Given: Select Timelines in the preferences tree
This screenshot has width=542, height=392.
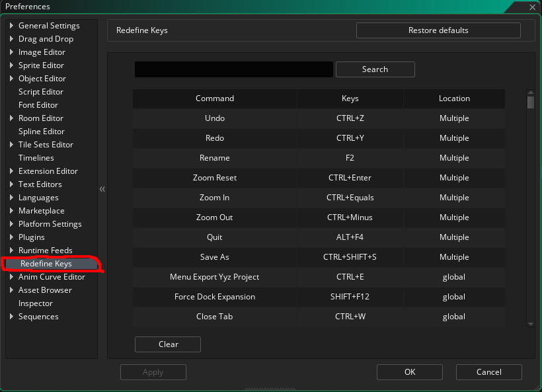Looking at the screenshot, I should pyautogui.click(x=36, y=157).
